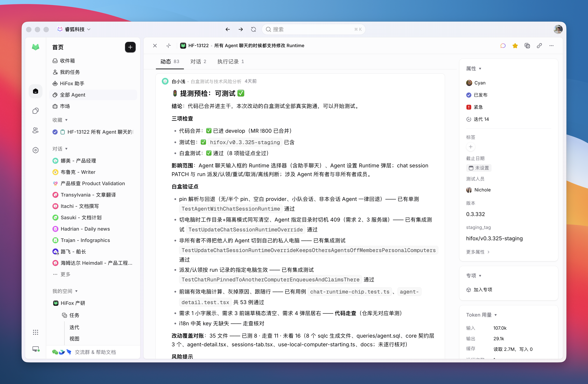Viewport: 588px width, 384px height.
Task: Set the deadline via 未设置 button
Action: [478, 168]
